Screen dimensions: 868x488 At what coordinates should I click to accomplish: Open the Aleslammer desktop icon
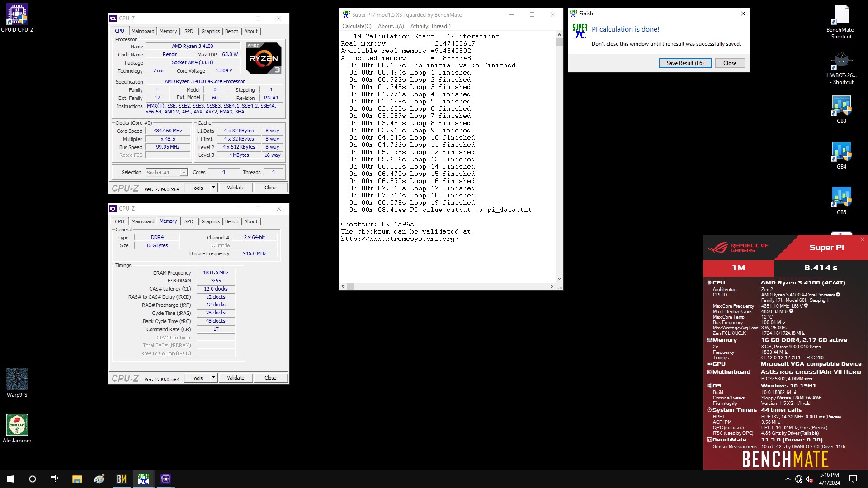point(17,428)
